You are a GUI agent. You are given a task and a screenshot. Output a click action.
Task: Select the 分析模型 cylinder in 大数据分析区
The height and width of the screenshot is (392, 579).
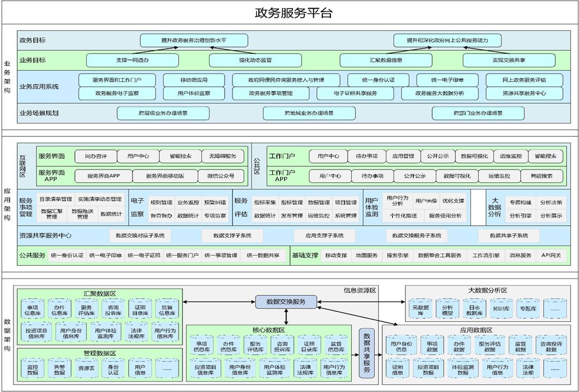(447, 309)
